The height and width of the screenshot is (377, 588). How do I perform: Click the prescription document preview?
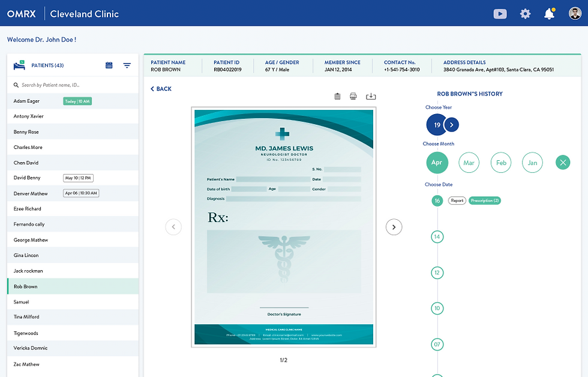[283, 228]
